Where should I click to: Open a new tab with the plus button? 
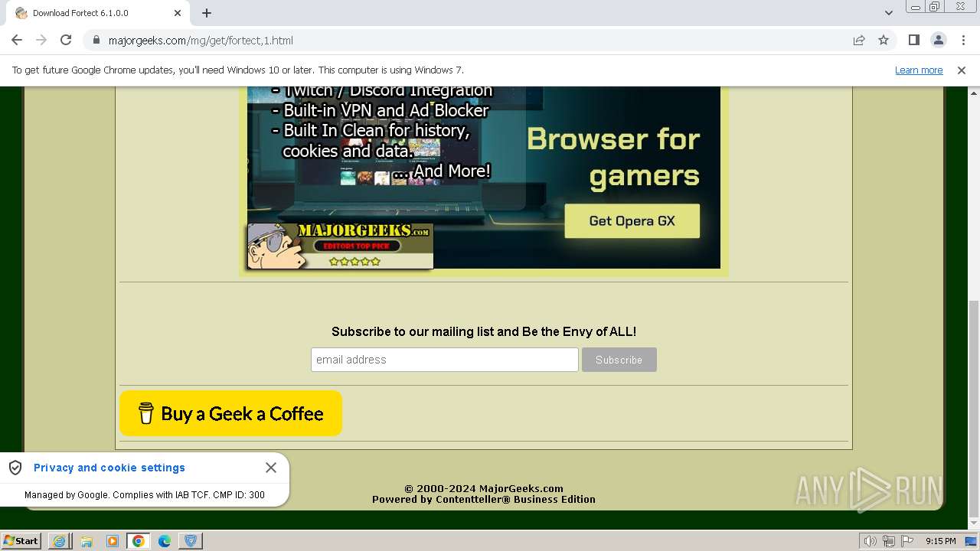coord(207,13)
